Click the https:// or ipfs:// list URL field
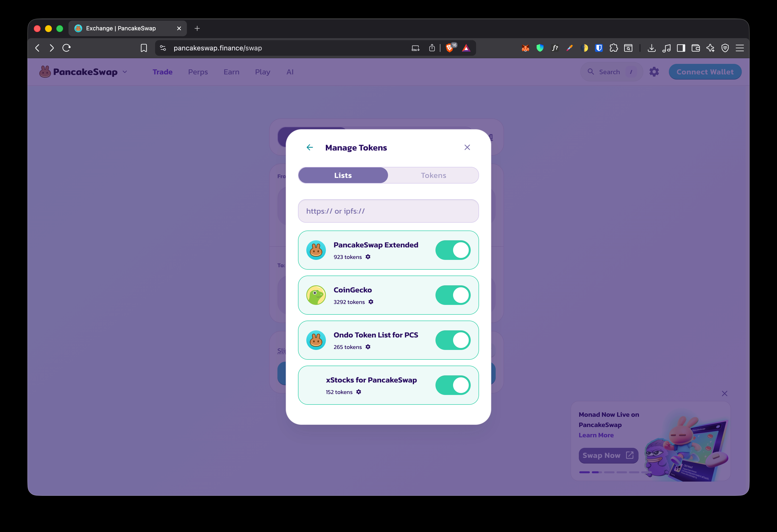777x532 pixels. (x=388, y=211)
